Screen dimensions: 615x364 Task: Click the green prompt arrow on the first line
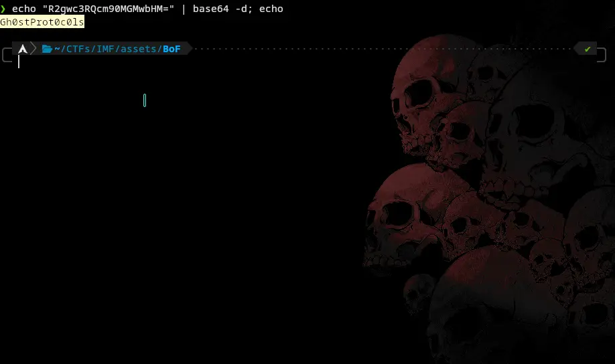(3, 9)
